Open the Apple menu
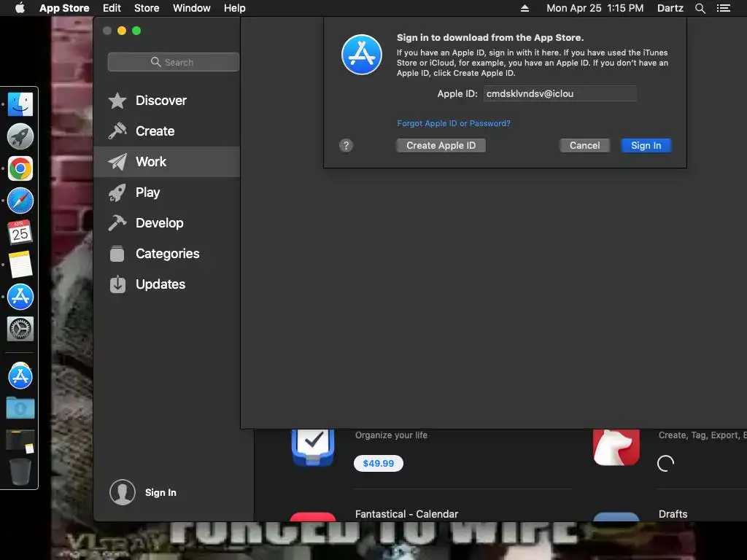The height and width of the screenshot is (560, 747). (20, 7)
